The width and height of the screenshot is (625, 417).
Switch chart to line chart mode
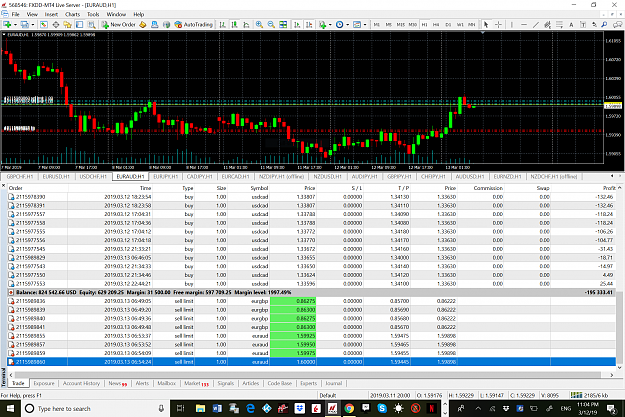click(246, 25)
